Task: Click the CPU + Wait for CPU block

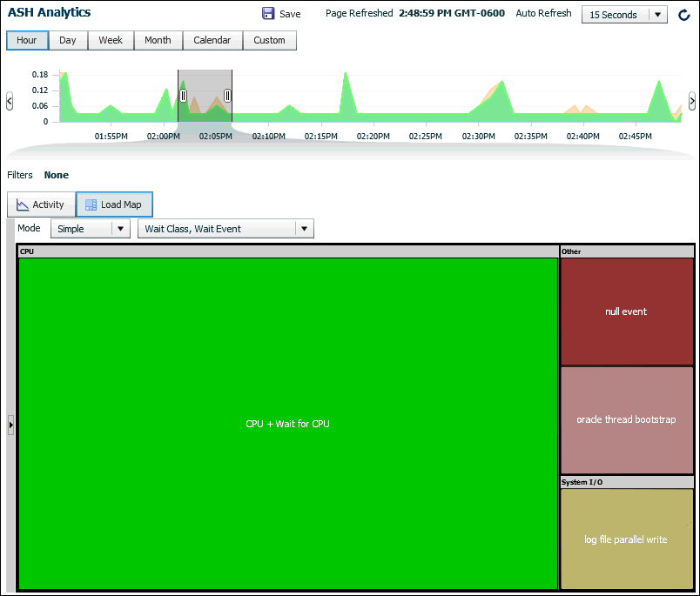Action: pyautogui.click(x=287, y=424)
